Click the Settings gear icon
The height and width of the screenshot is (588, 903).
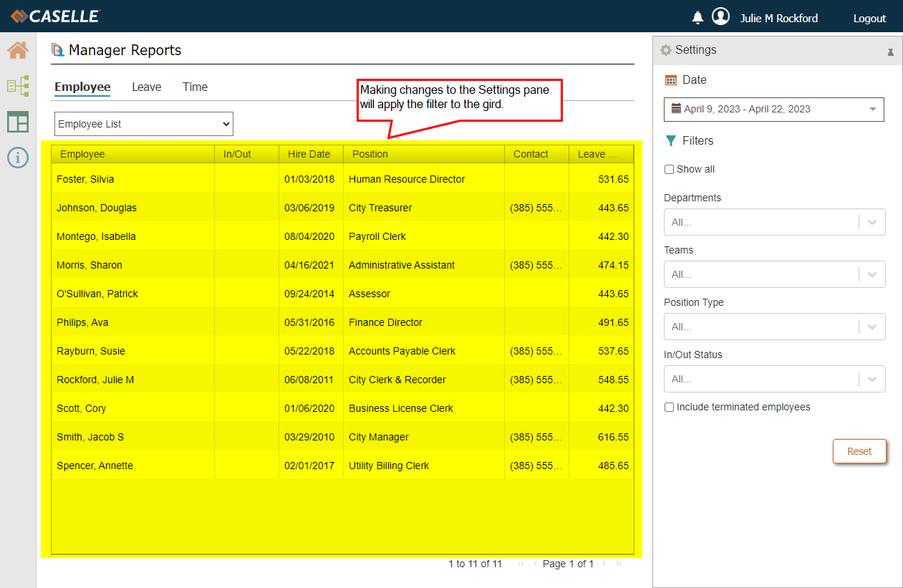click(666, 50)
